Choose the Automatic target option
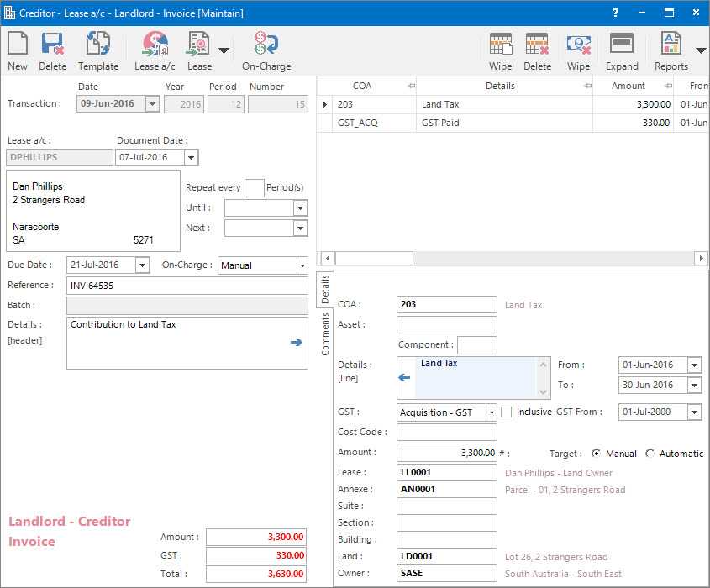This screenshot has width=710, height=588. pyautogui.click(x=650, y=453)
